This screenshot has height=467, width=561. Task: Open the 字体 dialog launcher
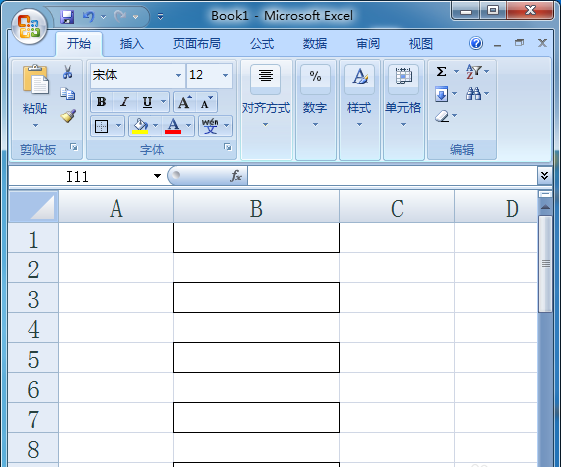tap(228, 147)
